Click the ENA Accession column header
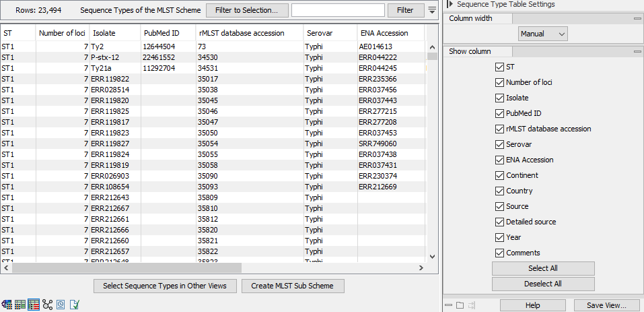644x312 pixels. coord(390,33)
